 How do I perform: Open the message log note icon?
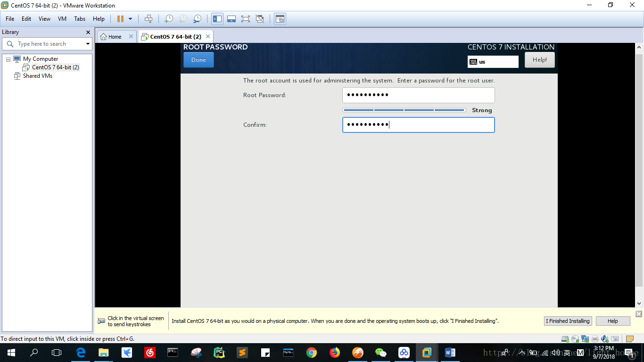[x=629, y=339]
